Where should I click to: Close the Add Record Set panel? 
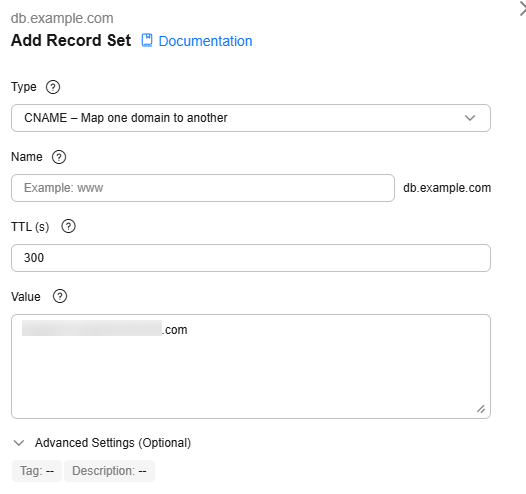tap(523, 9)
